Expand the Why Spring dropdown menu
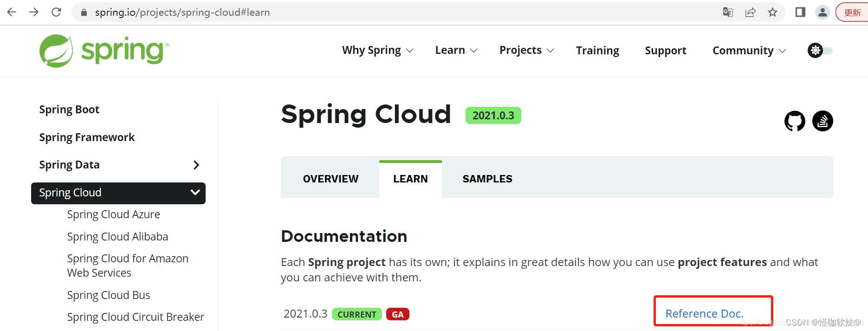 [377, 51]
